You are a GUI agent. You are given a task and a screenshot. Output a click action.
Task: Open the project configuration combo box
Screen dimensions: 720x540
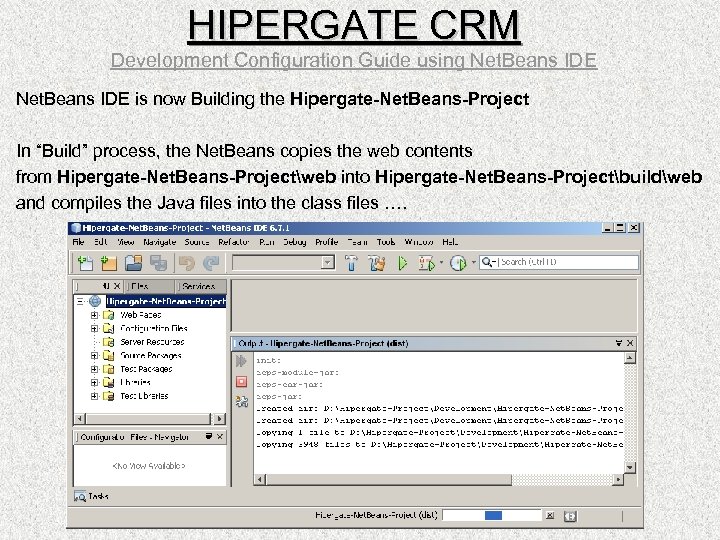283,263
